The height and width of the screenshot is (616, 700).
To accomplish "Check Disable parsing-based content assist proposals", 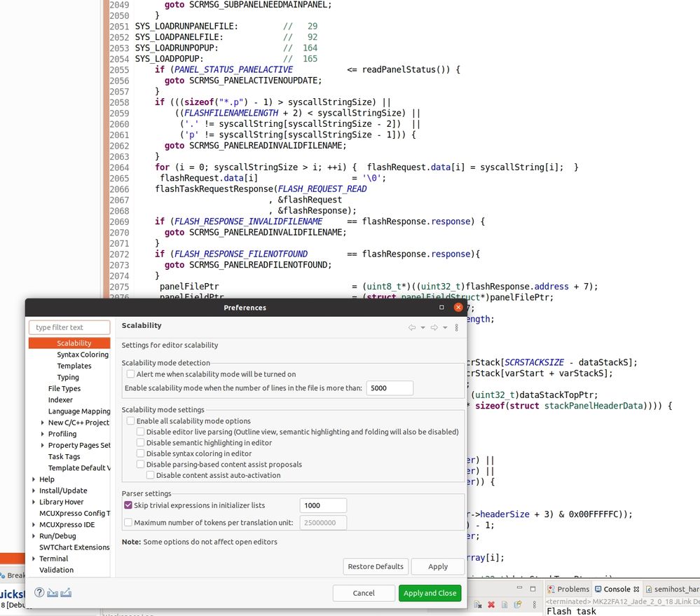I will pyautogui.click(x=140, y=464).
